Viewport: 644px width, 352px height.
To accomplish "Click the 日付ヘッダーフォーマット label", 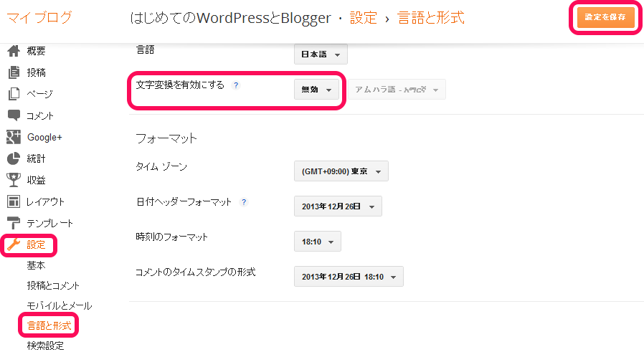I will (x=184, y=201).
